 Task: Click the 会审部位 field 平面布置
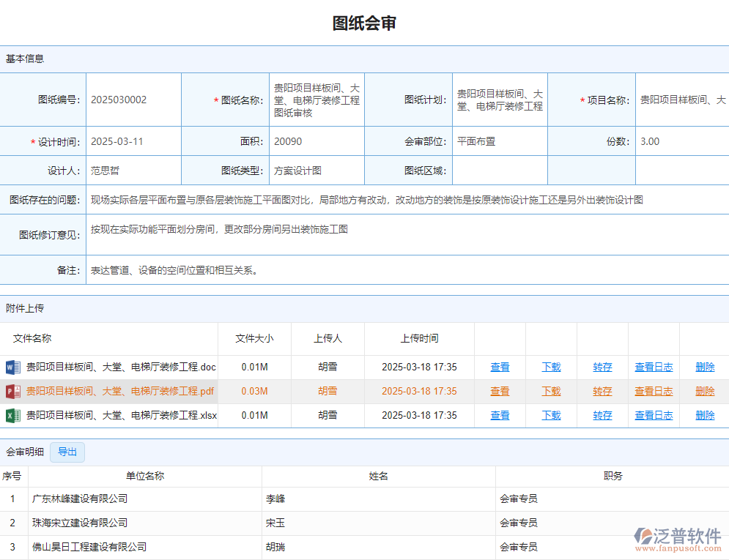click(500, 142)
